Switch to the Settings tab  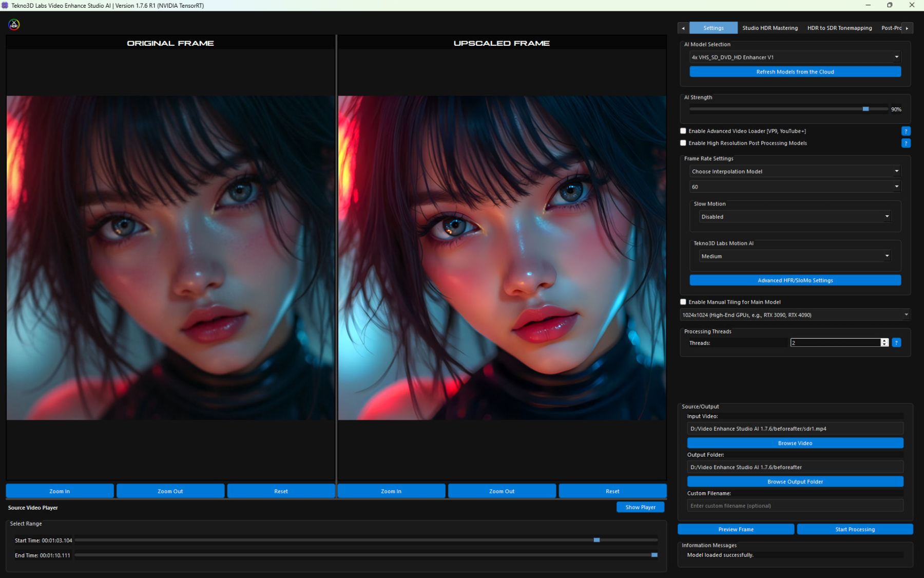click(713, 28)
